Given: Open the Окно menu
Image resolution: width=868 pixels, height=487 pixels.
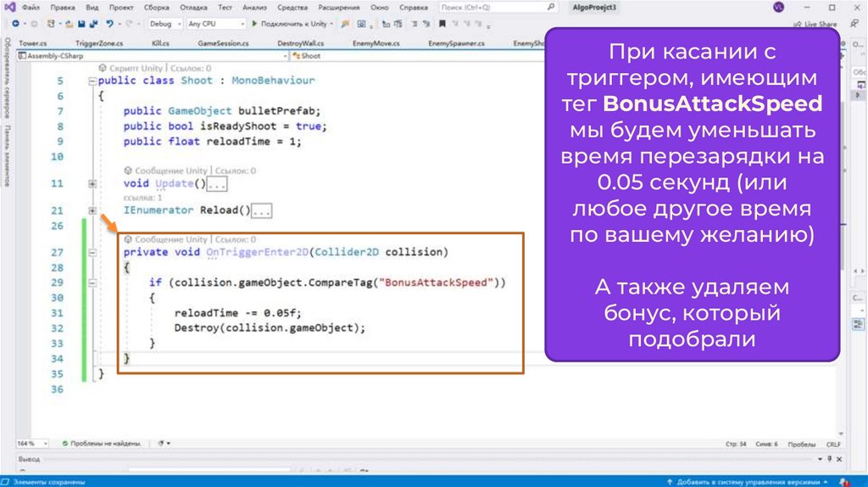Looking at the screenshot, I should 379,7.
